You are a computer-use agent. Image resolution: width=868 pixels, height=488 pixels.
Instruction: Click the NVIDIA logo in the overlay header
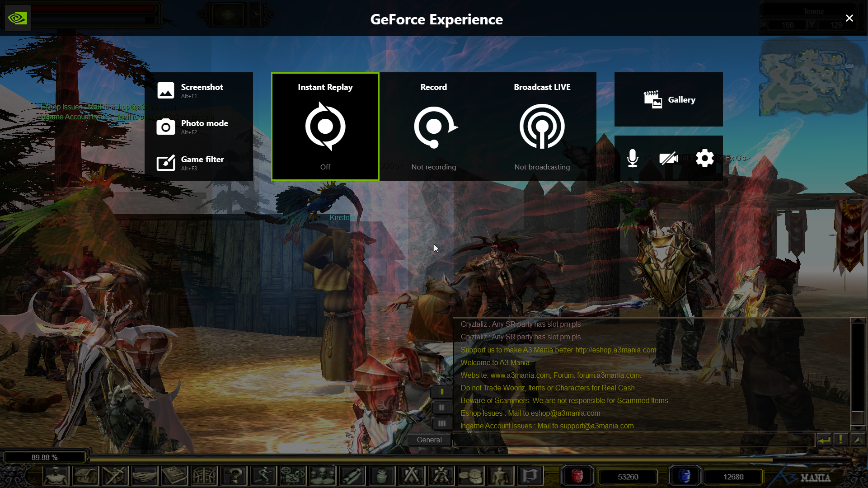(18, 18)
